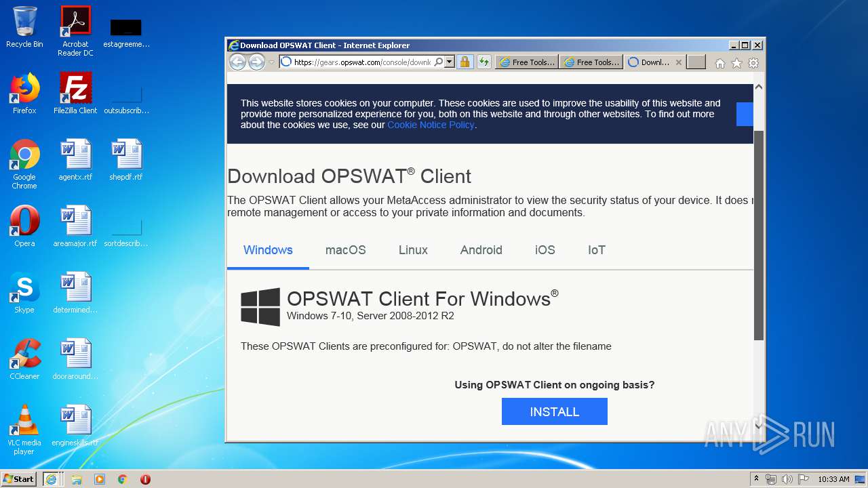Click the security lock icon in address bar
The height and width of the screenshot is (488, 868).
pos(465,62)
